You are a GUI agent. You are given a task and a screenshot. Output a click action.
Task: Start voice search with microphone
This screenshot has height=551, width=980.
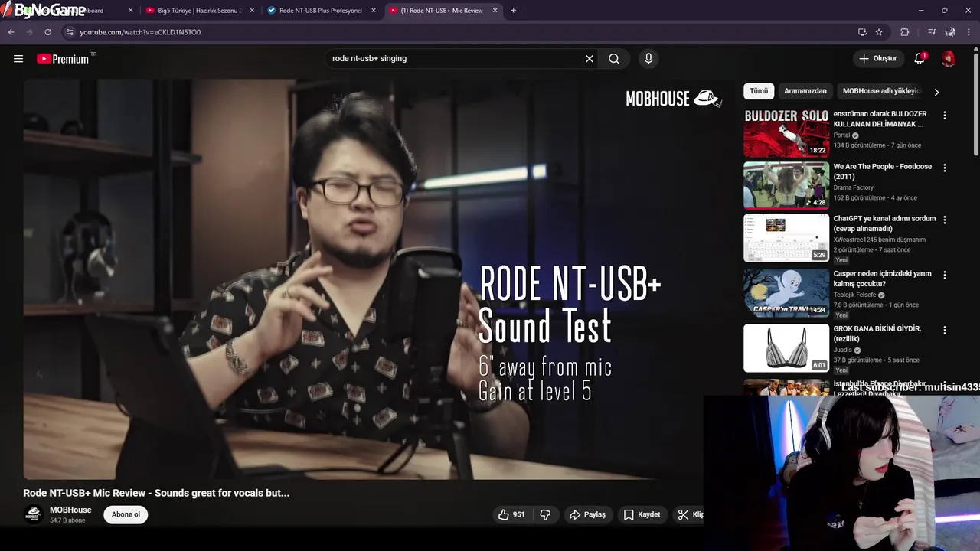648,59
